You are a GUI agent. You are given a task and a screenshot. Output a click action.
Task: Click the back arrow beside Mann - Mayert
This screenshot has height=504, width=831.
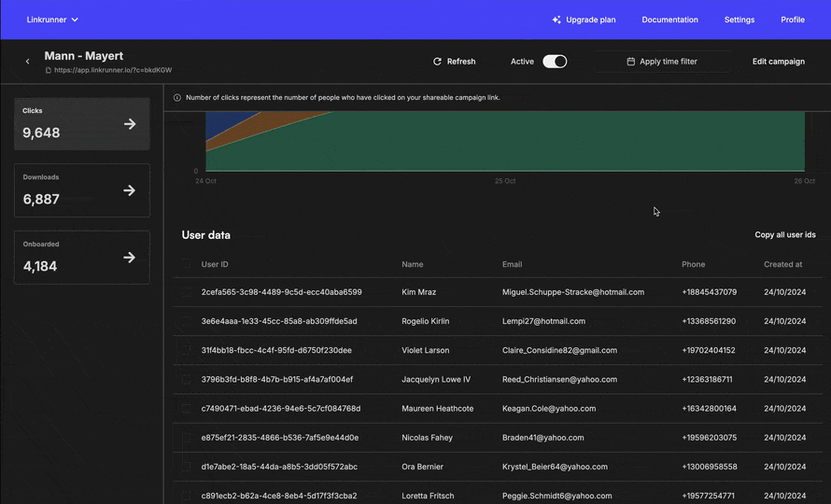coord(27,62)
